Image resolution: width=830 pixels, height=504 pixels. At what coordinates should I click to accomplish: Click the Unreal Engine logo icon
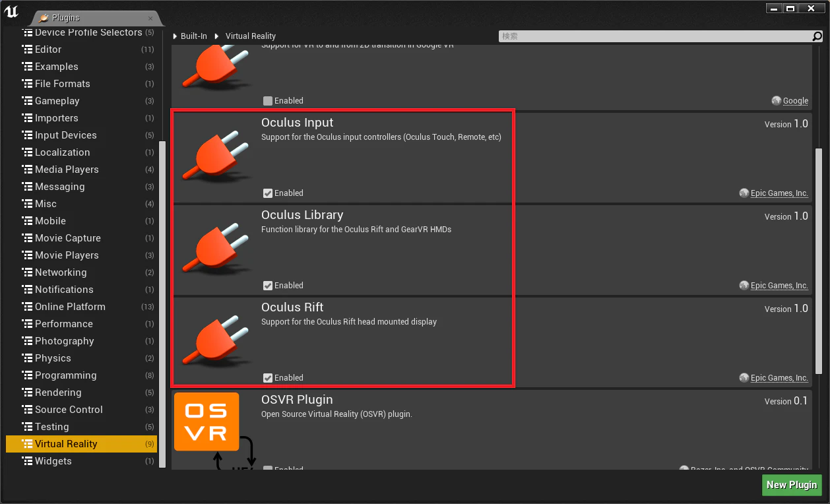(x=11, y=13)
